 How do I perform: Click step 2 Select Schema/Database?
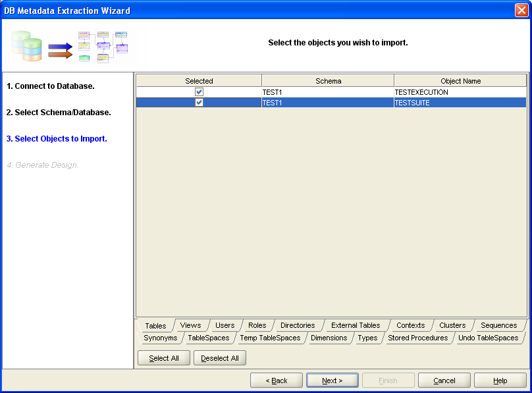pyautogui.click(x=59, y=112)
